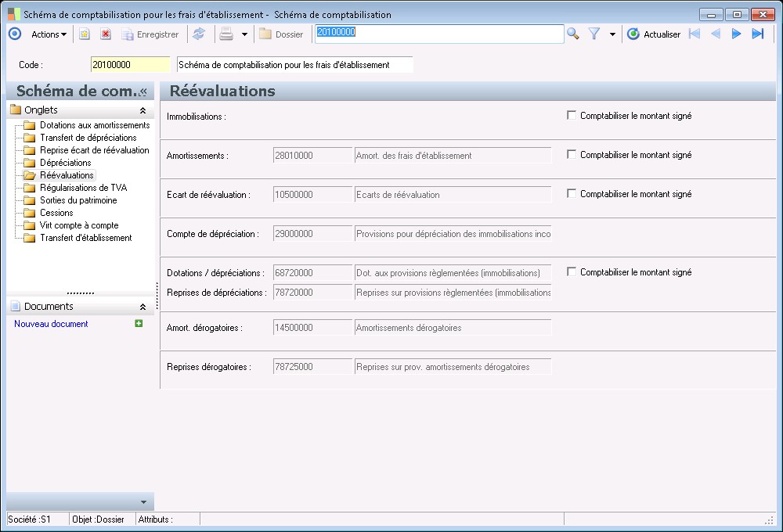The image size is (783, 532).
Task: Go to previous record arrow
Action: pyautogui.click(x=715, y=34)
